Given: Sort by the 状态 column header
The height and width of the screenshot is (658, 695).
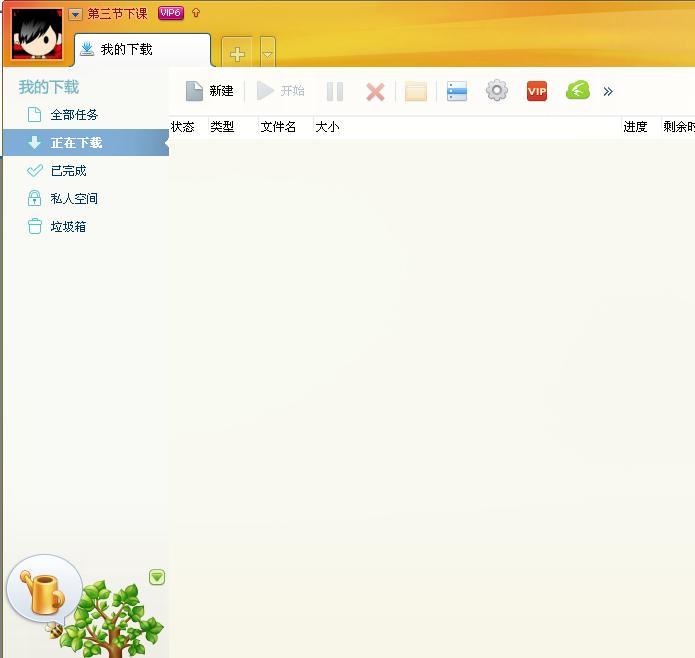Looking at the screenshot, I should [183, 127].
